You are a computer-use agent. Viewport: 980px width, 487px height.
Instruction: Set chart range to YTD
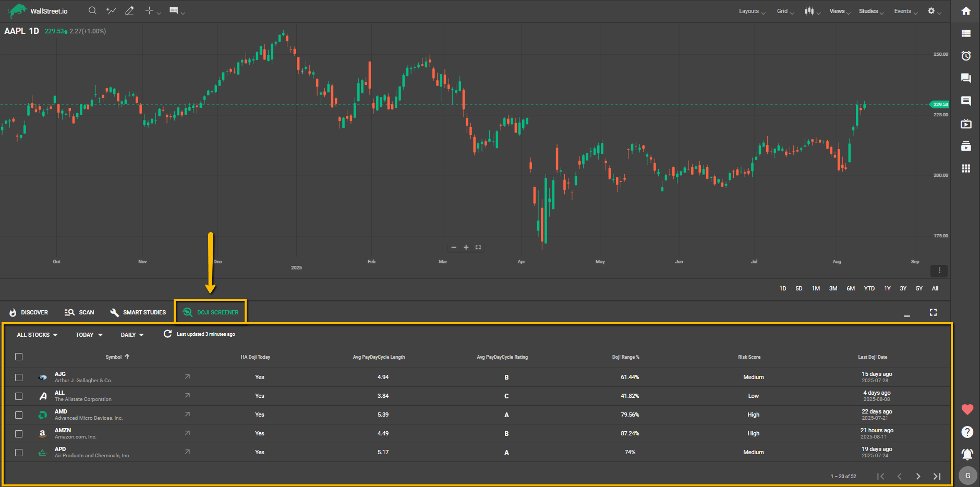tap(869, 288)
